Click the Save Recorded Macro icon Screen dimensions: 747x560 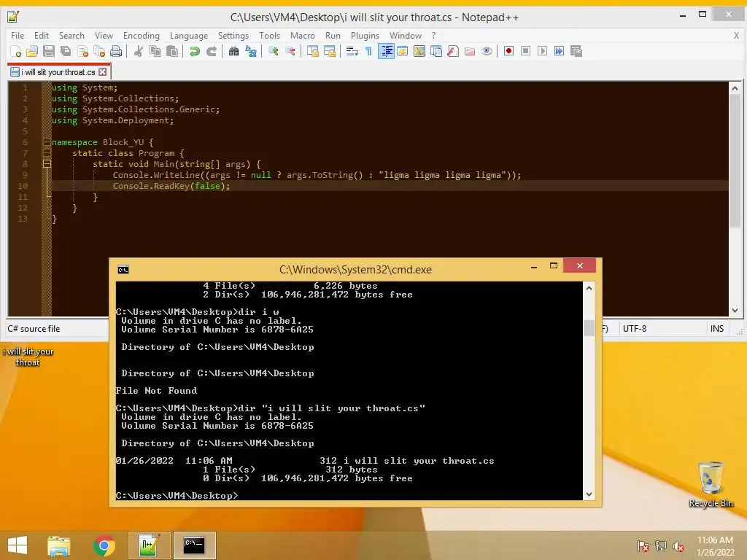coord(576,51)
